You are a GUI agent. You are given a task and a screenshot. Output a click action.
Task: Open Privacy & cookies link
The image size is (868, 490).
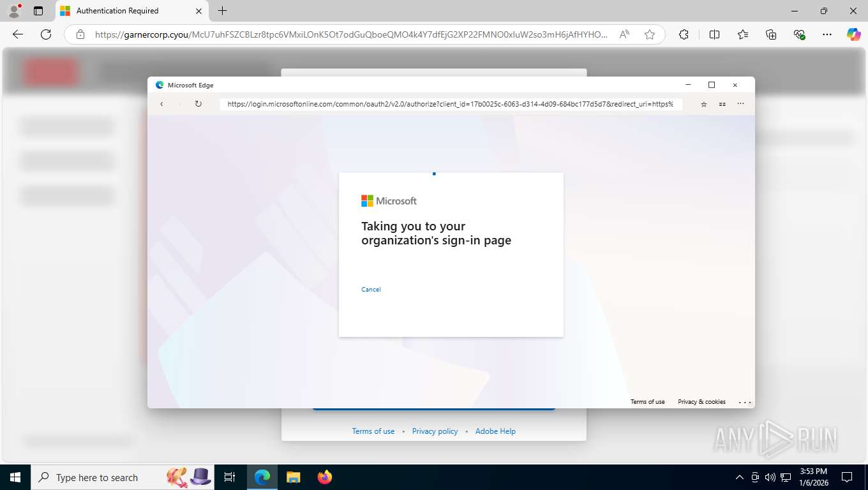click(x=701, y=402)
